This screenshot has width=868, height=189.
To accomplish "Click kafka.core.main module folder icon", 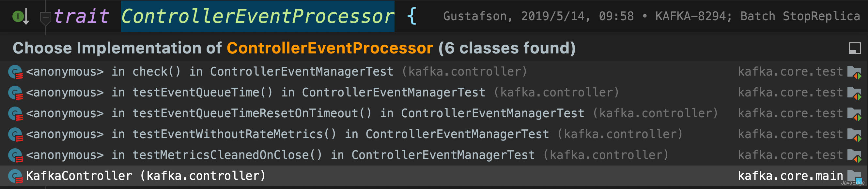I will click(854, 176).
